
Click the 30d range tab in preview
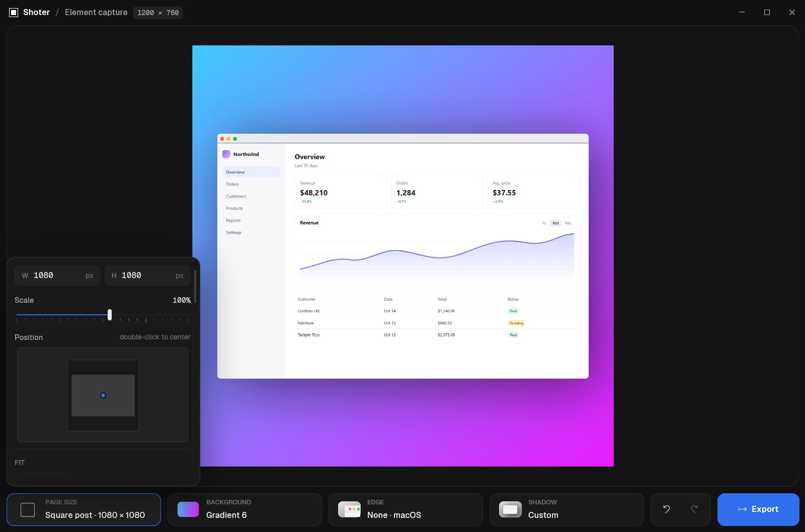point(555,223)
